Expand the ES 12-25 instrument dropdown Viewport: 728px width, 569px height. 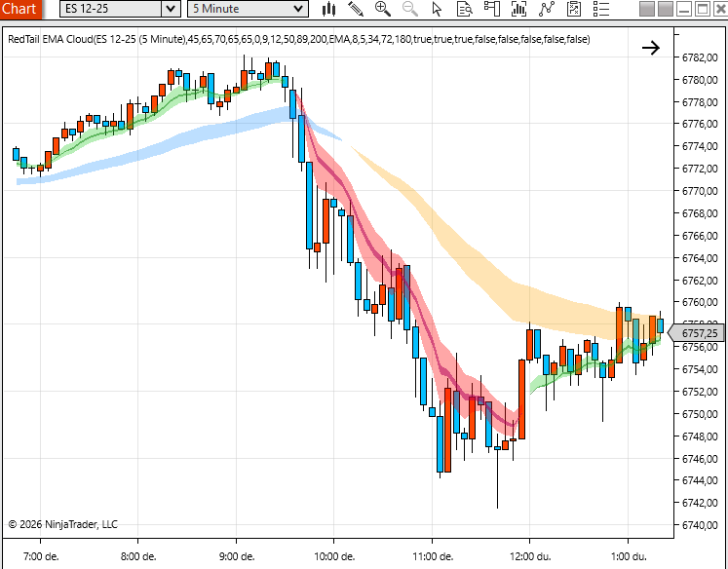tap(171, 9)
